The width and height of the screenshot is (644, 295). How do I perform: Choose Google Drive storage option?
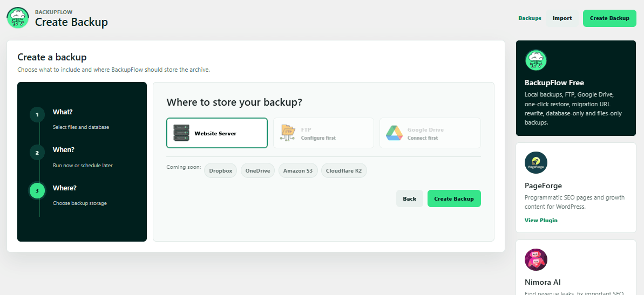pyautogui.click(x=430, y=133)
